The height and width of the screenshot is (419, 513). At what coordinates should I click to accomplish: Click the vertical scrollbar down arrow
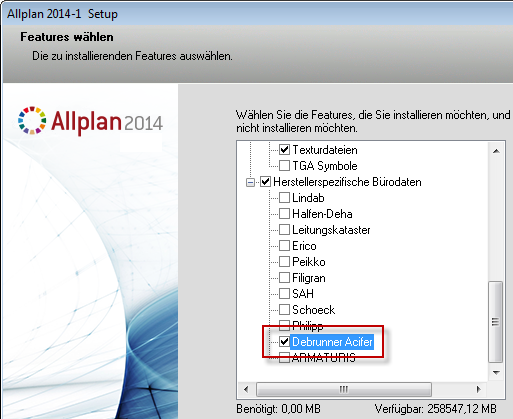496,372
